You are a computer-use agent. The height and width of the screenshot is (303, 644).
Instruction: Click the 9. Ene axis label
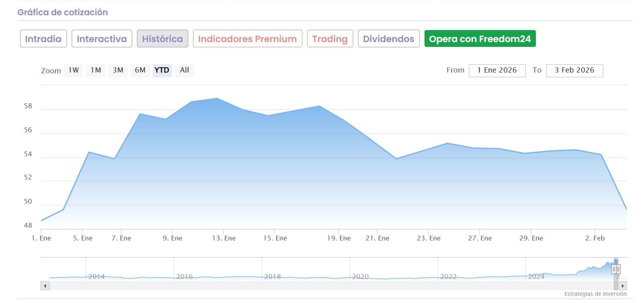pyautogui.click(x=173, y=238)
